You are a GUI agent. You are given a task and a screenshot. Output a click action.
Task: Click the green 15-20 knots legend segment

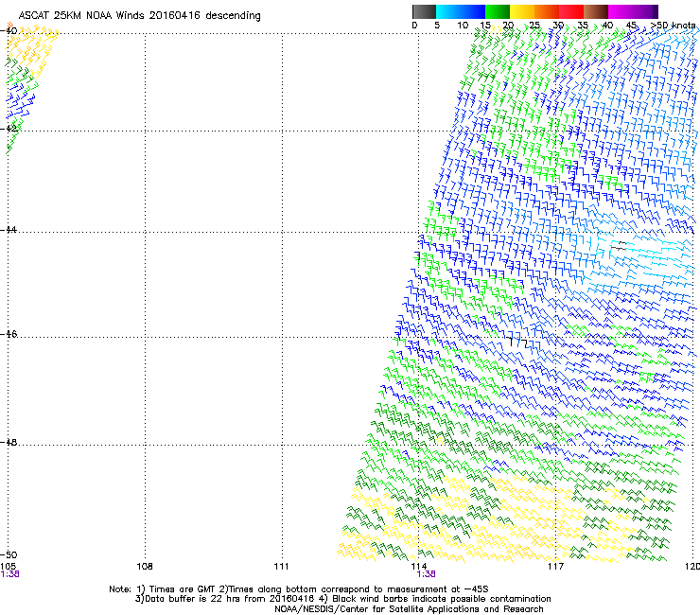point(498,11)
